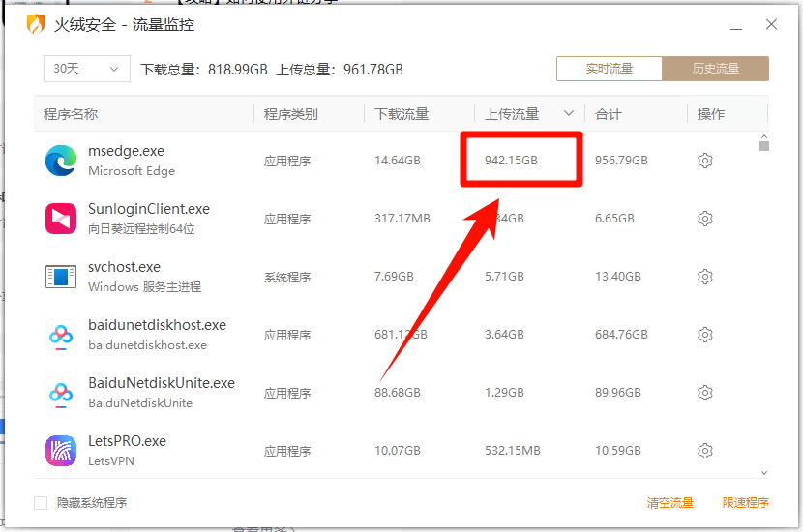Click the 14.64GB download value
Screen dimensions: 803x532
pyautogui.click(x=398, y=161)
